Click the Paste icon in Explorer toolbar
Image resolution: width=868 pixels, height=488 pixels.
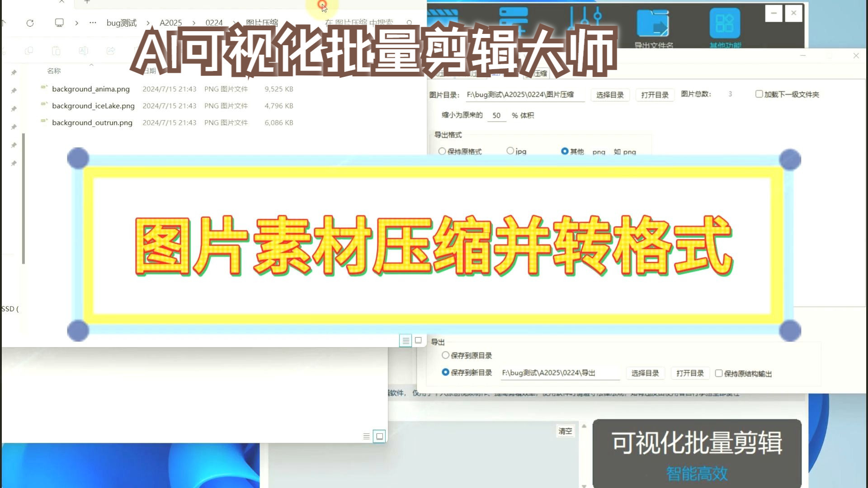(x=56, y=51)
